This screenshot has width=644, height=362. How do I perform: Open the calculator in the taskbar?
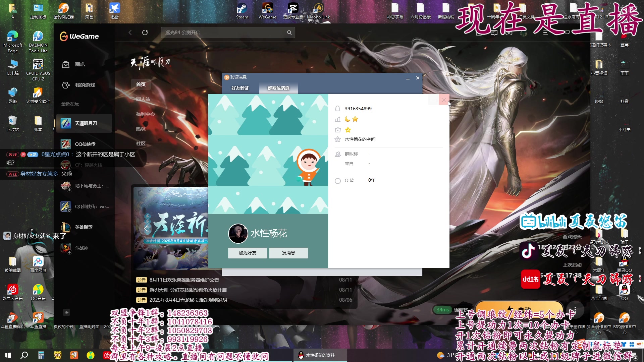[41, 355]
